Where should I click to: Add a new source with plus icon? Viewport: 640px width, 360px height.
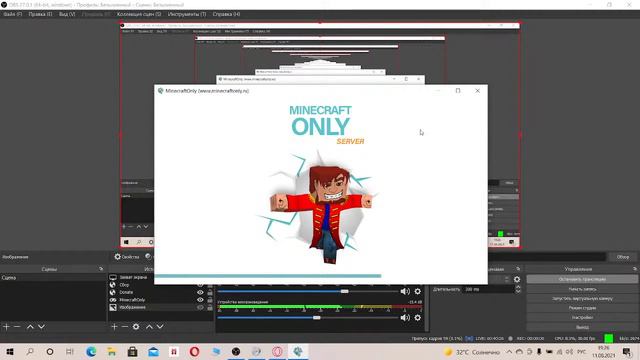point(114,327)
